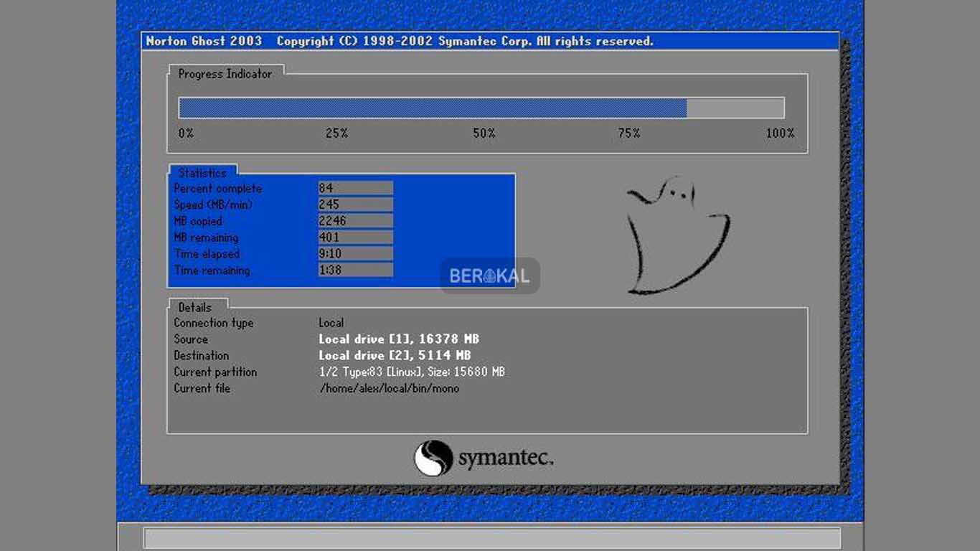Click the Norton Ghost 2003 title bar

coord(490,41)
